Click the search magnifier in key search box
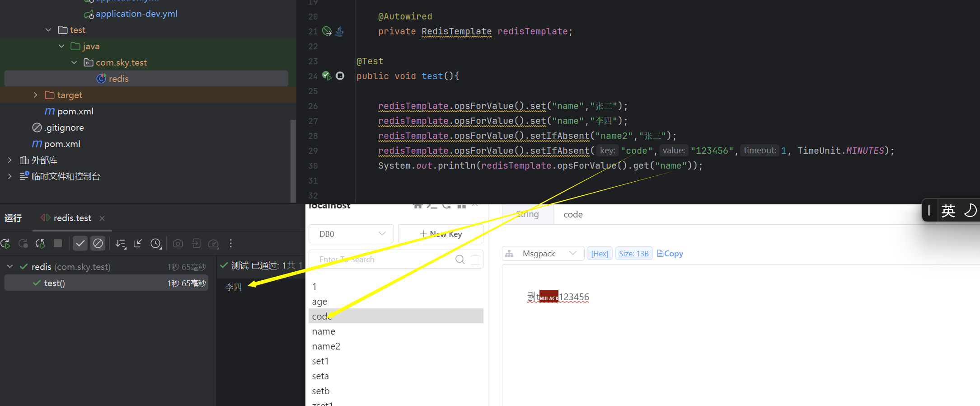This screenshot has width=980, height=406. [460, 260]
